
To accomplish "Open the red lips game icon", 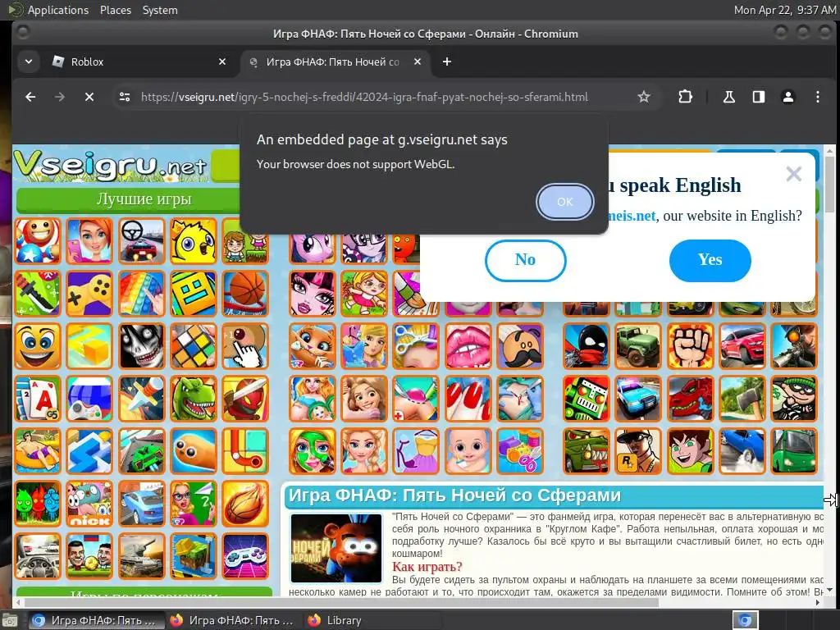I will coord(468,346).
